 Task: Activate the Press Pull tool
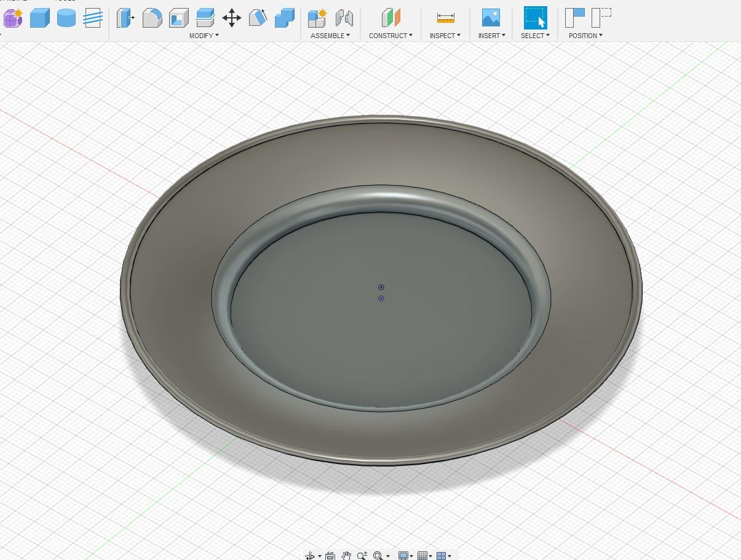(x=125, y=18)
